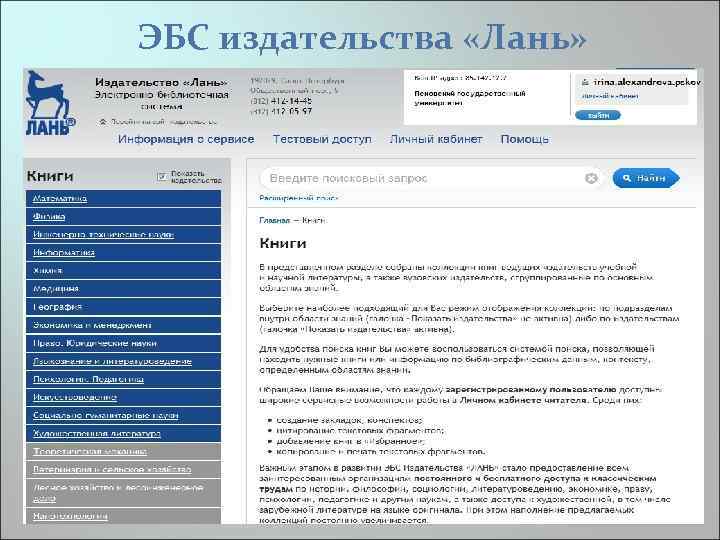This screenshot has height=540, width=720.
Task: Open Расширенный поиск link
Action: click(x=298, y=198)
